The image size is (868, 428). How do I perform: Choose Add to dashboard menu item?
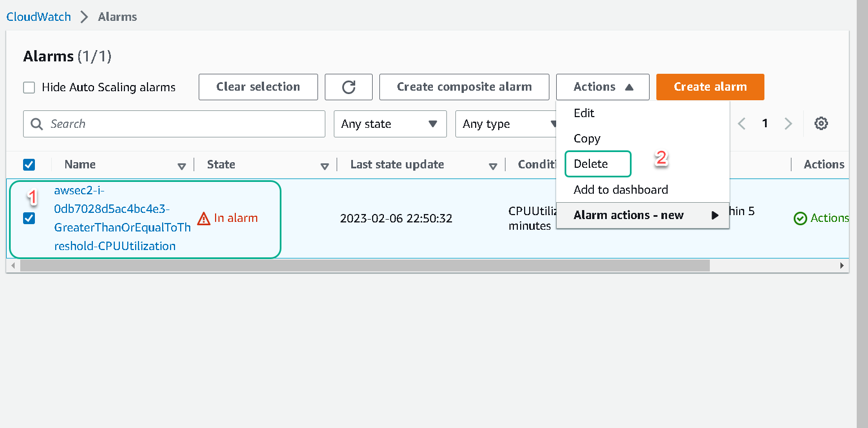point(621,190)
